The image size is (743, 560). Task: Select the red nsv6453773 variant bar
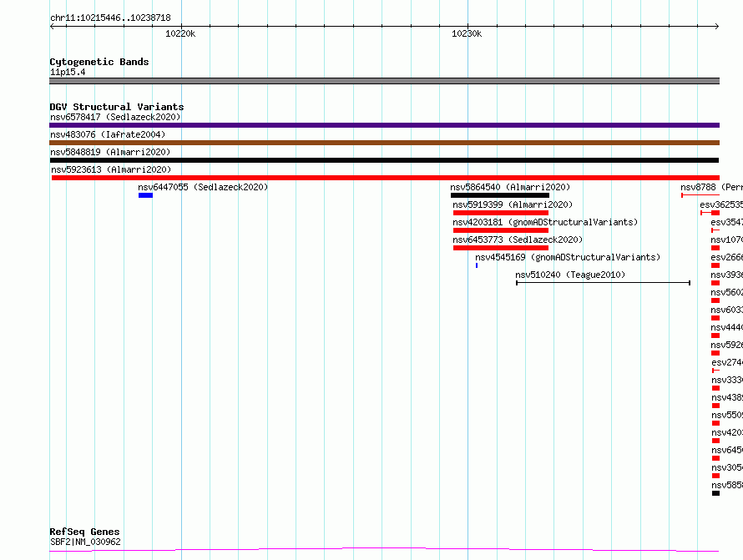point(501,248)
